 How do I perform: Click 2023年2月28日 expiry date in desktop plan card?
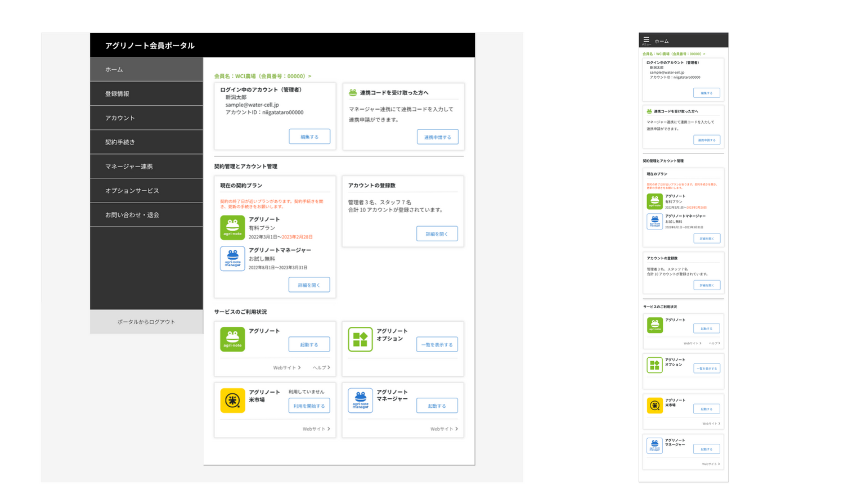point(297,237)
